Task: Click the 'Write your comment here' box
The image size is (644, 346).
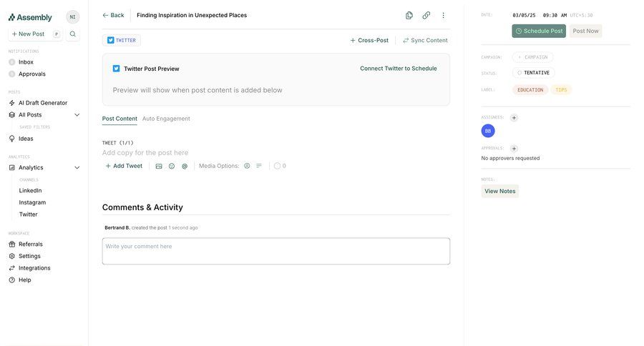Action: click(x=276, y=251)
